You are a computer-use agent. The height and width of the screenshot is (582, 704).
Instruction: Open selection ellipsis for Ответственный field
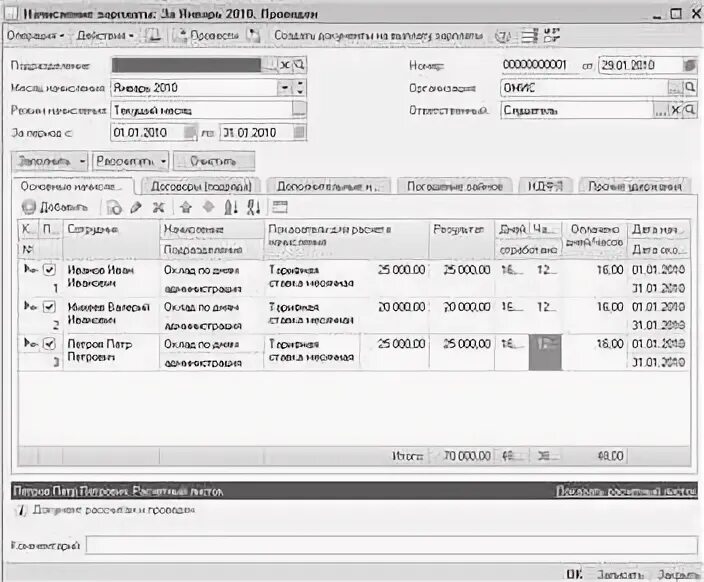pos(660,110)
